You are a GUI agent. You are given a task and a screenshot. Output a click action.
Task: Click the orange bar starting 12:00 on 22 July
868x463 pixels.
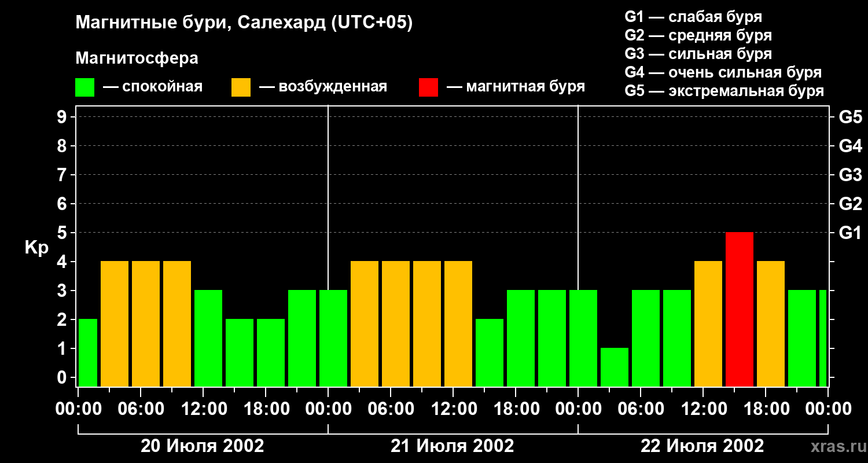tap(708, 324)
